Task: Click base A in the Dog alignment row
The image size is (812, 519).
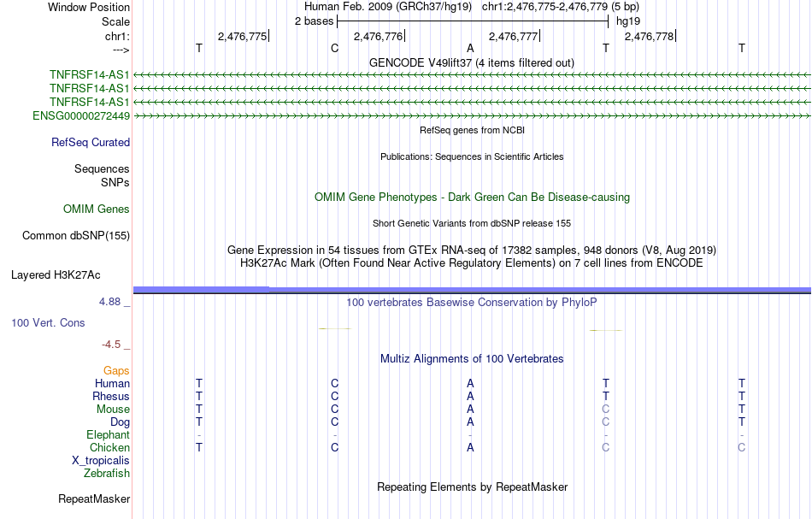Action: pyautogui.click(x=470, y=422)
